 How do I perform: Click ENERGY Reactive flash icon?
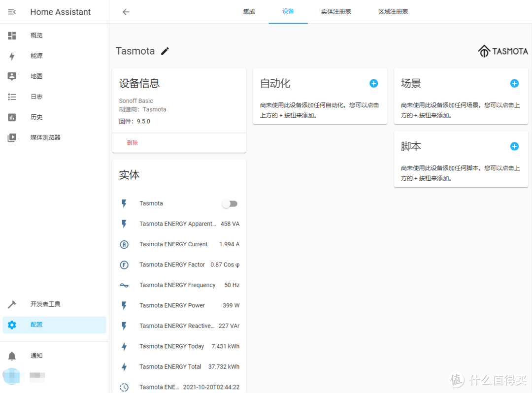pos(124,326)
